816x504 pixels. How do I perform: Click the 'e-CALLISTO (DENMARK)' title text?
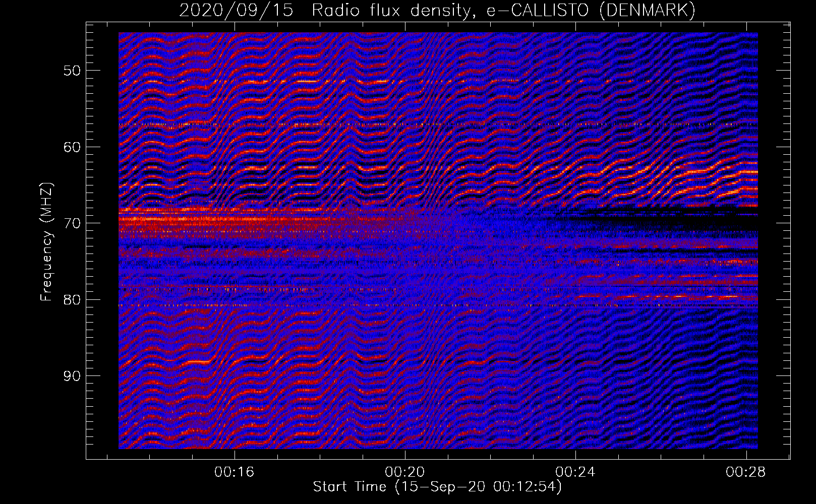(591, 10)
